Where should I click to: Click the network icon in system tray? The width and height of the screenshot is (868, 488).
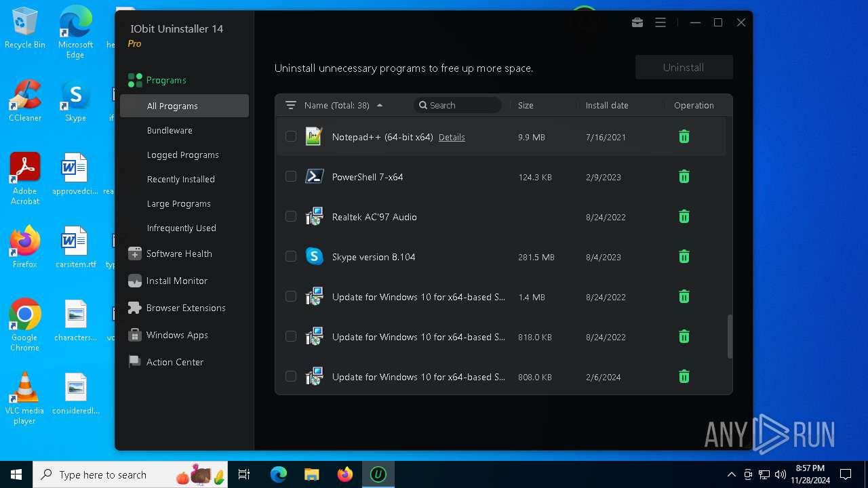pyautogui.click(x=764, y=474)
